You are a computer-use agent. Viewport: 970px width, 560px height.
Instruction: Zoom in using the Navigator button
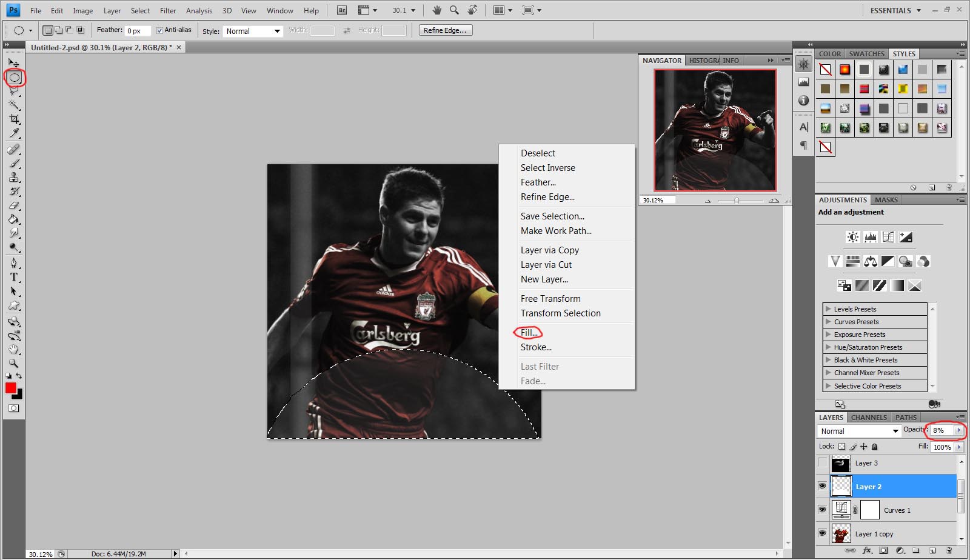coord(774,201)
